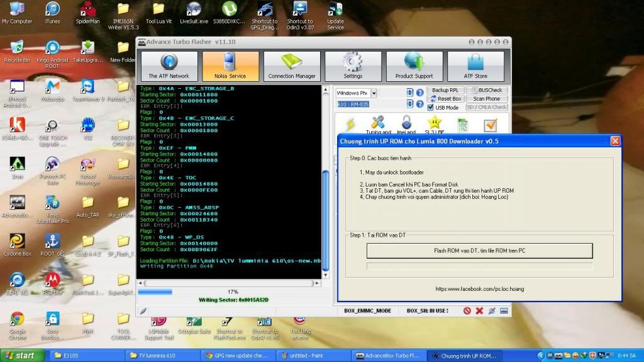Select the Google Chrome desktop icon

tap(17, 326)
